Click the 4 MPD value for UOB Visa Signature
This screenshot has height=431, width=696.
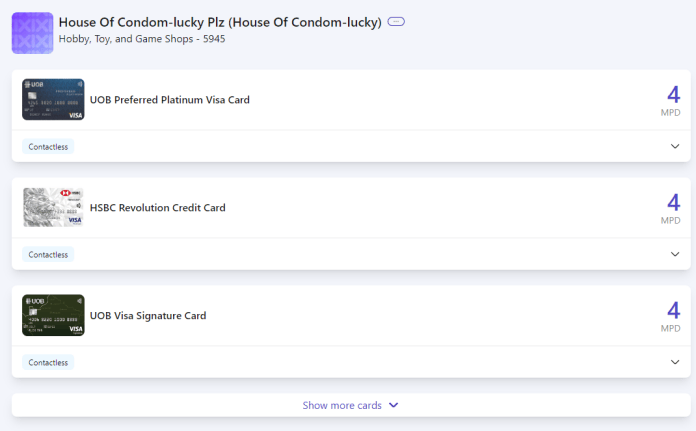coord(673,316)
